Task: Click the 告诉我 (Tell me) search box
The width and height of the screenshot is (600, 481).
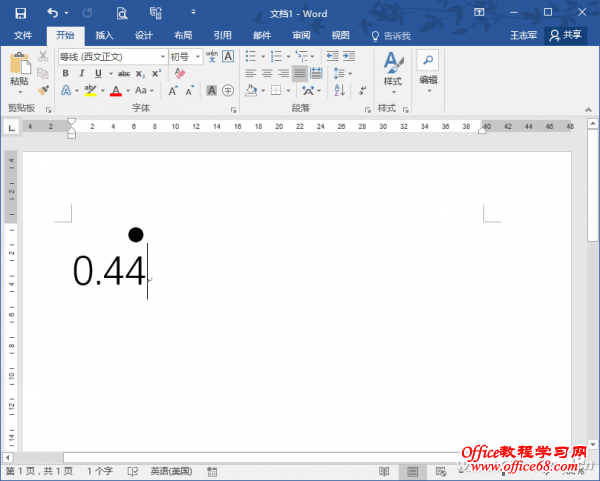Action: pyautogui.click(x=395, y=35)
